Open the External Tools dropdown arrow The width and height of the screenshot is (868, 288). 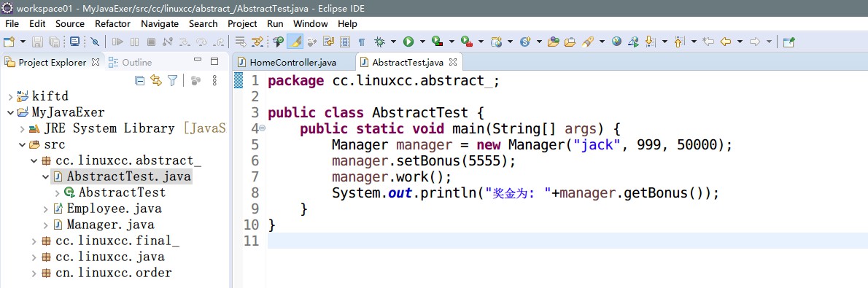[481, 42]
